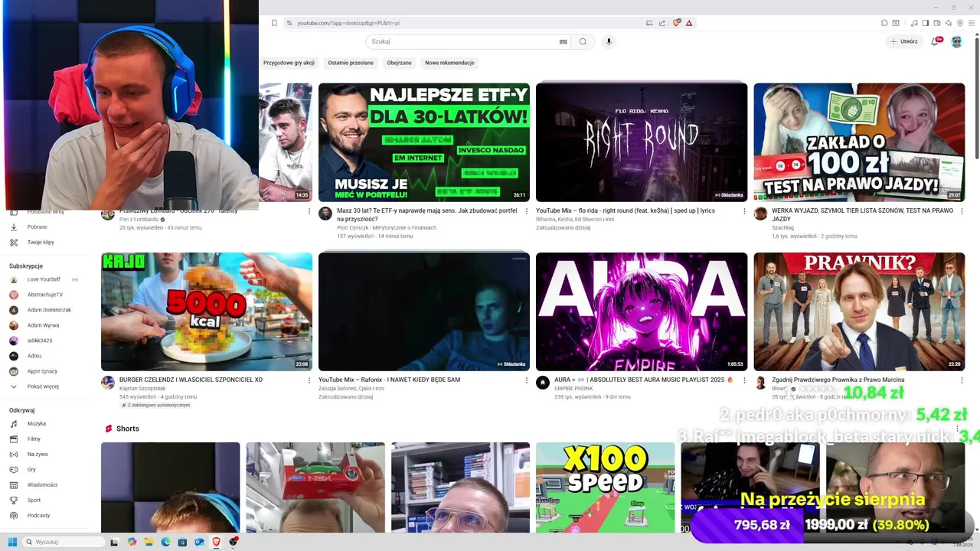Open Microsoft Edge from taskbar
The width and height of the screenshot is (980, 551).
pos(165,542)
